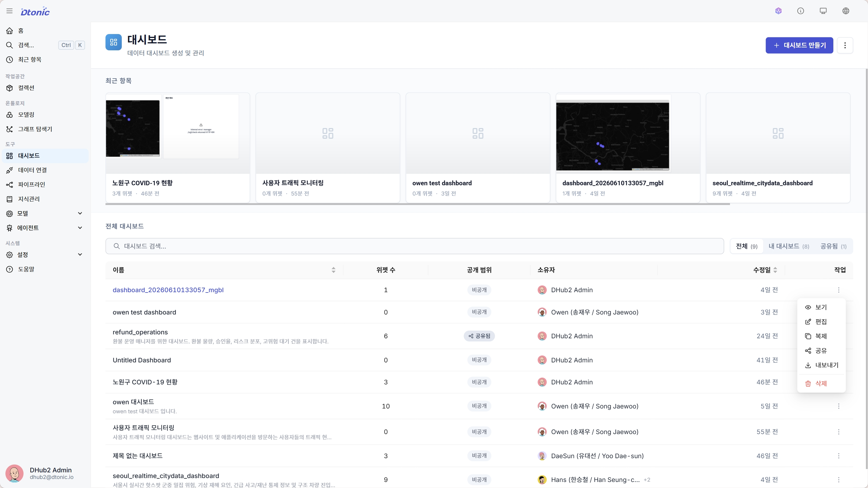Open the purple AI assistant icon
The width and height of the screenshot is (868, 488).
[x=778, y=11]
